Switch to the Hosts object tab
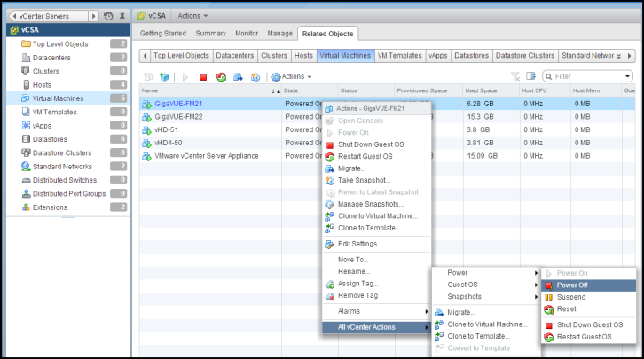Viewport: 644px width, 359px height. (x=303, y=56)
